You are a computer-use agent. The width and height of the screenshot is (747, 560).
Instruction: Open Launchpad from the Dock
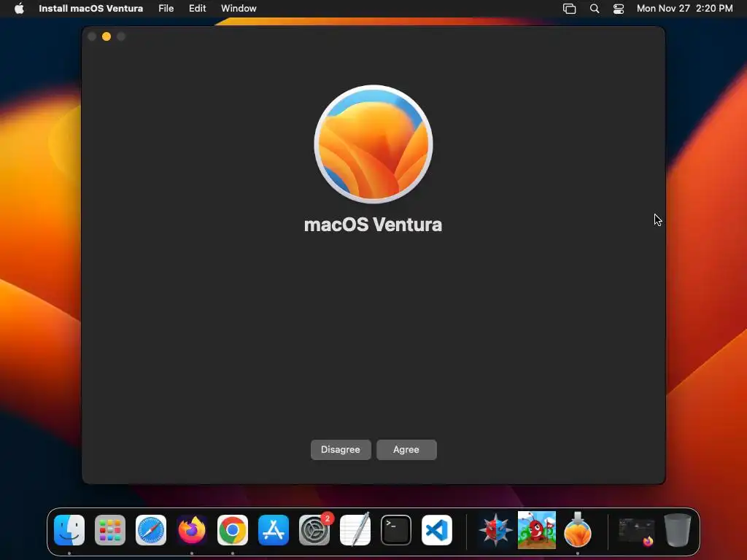click(x=110, y=530)
